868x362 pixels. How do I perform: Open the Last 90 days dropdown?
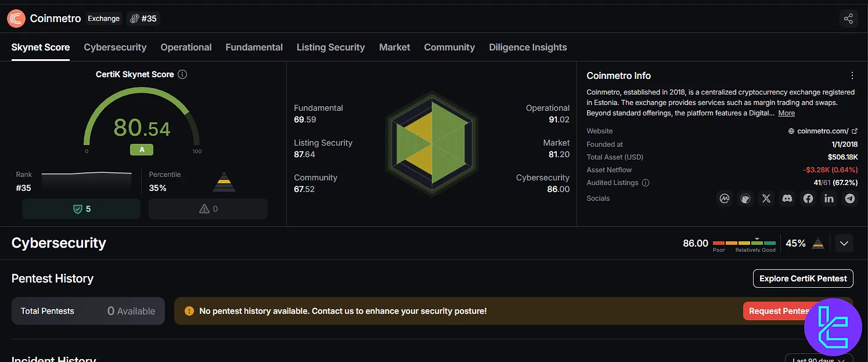pyautogui.click(x=819, y=359)
